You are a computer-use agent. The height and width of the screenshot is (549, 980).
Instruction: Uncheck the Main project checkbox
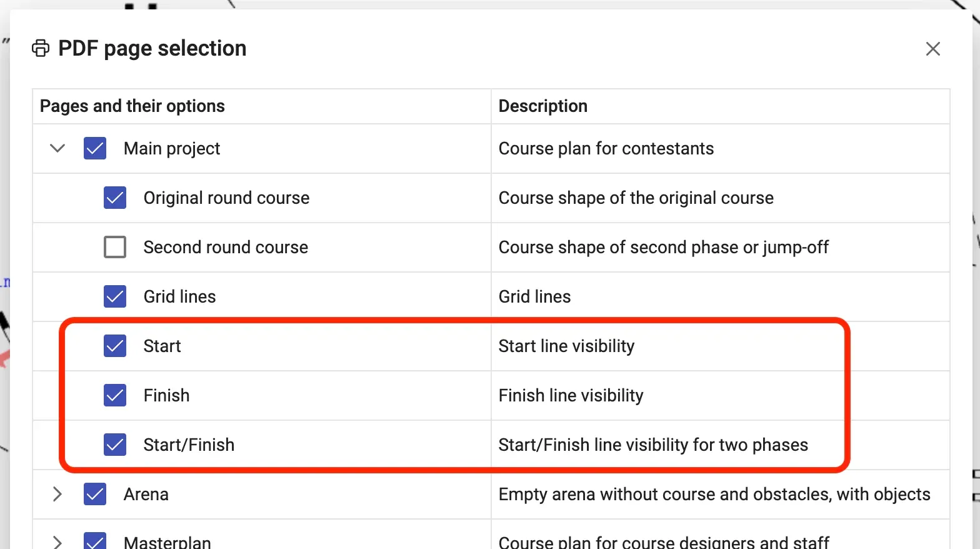(x=95, y=149)
